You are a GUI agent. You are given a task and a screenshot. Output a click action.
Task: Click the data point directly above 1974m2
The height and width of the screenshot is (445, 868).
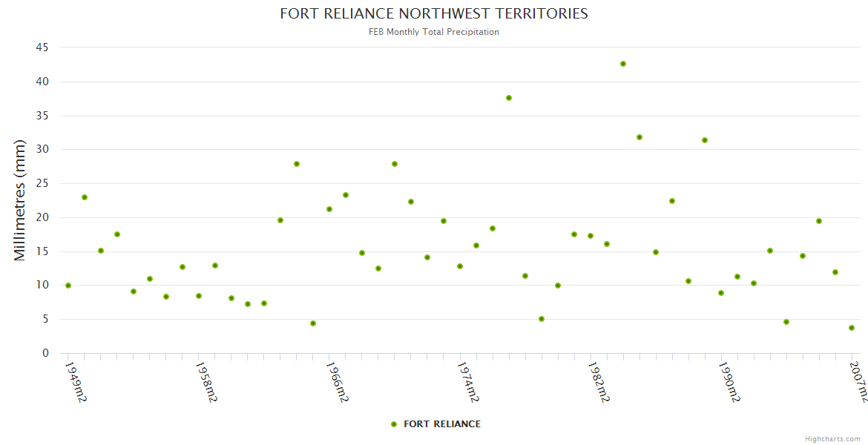(460, 266)
